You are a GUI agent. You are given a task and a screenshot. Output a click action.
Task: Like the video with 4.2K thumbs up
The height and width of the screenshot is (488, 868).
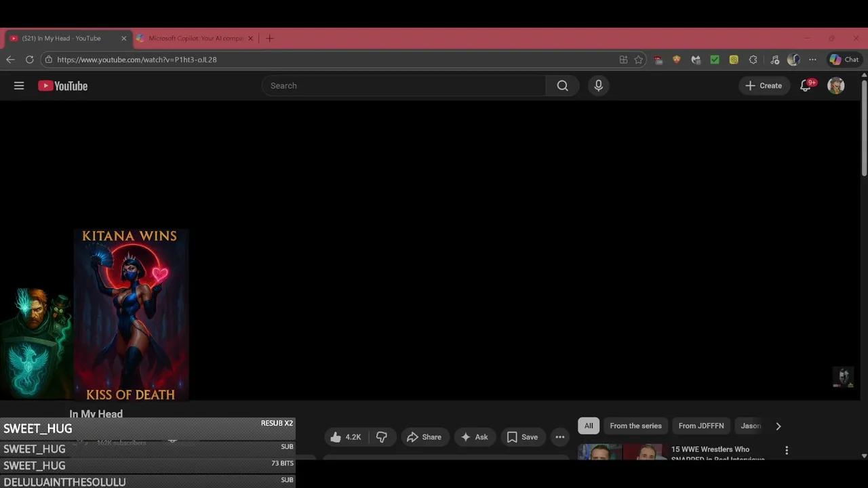coord(346,437)
